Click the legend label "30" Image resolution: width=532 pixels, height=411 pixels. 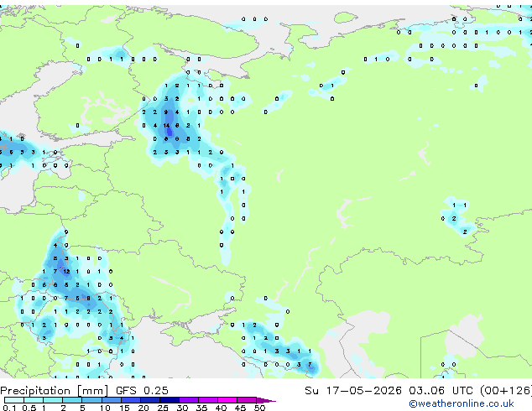pyautogui.click(x=183, y=408)
